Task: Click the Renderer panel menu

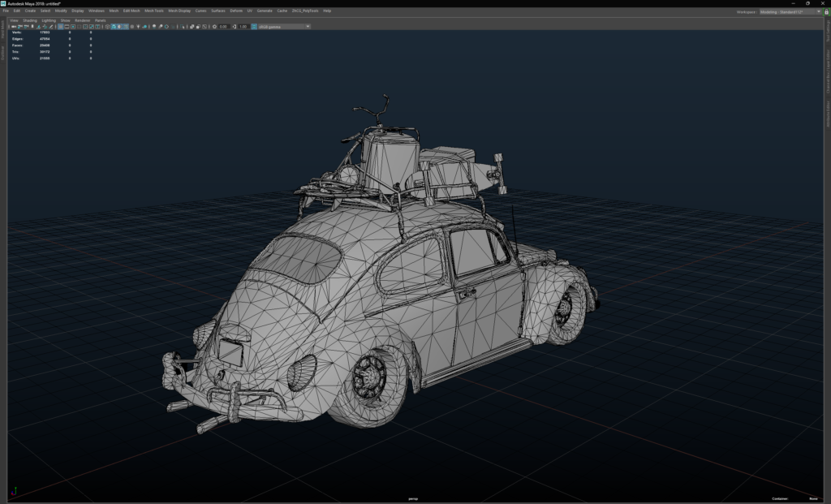Action: (x=83, y=19)
